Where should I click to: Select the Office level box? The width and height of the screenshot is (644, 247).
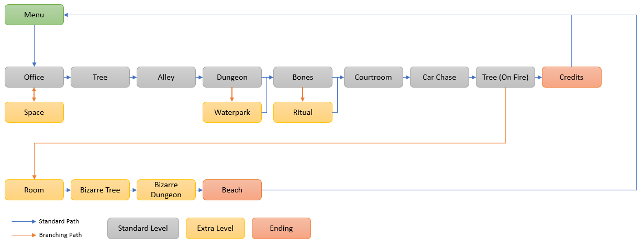34,77
